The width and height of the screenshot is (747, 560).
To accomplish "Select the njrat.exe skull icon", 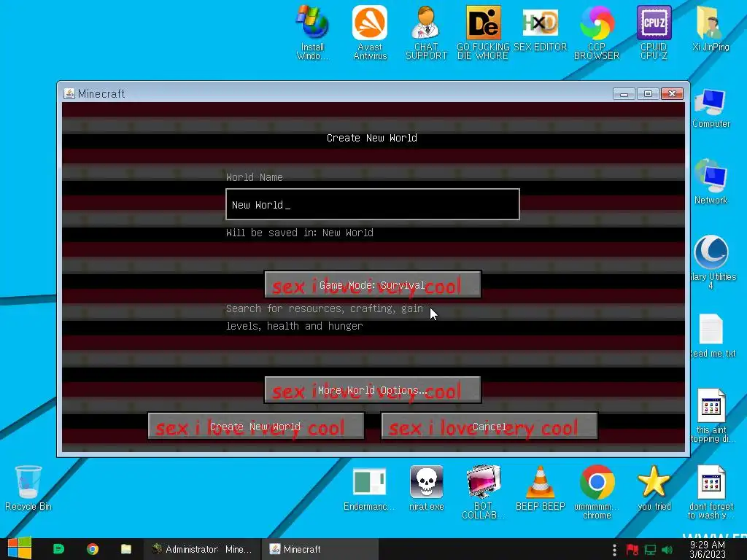I will 426,488.
